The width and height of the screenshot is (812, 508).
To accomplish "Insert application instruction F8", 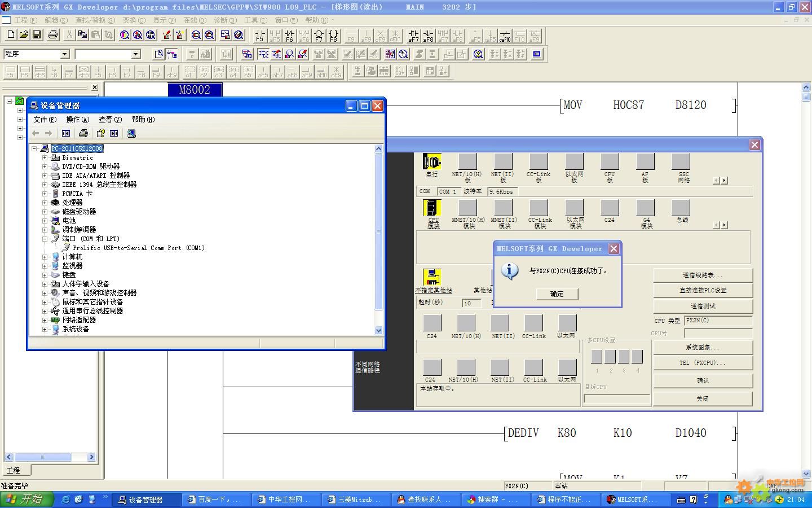I will [334, 36].
